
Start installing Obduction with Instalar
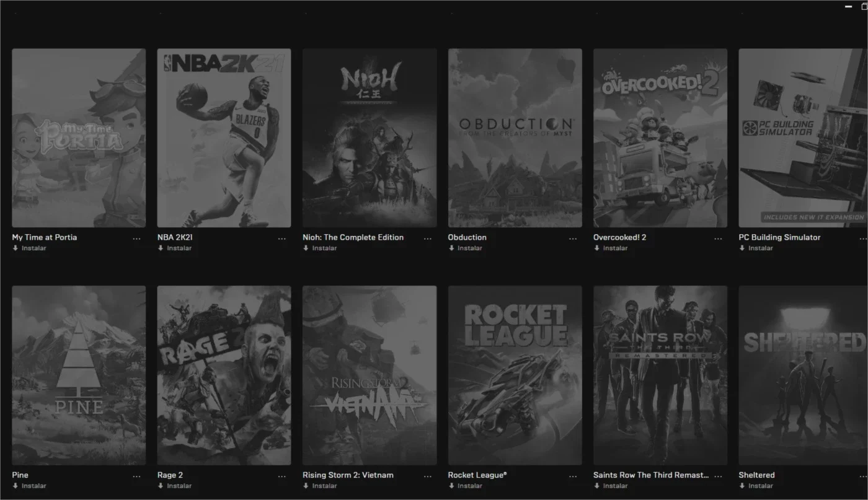[x=465, y=248]
